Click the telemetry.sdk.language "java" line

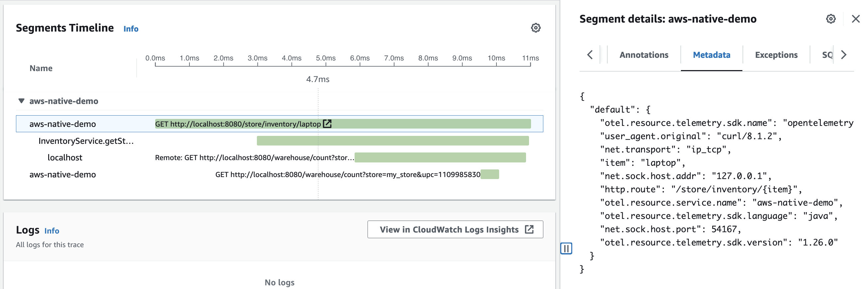click(x=718, y=216)
